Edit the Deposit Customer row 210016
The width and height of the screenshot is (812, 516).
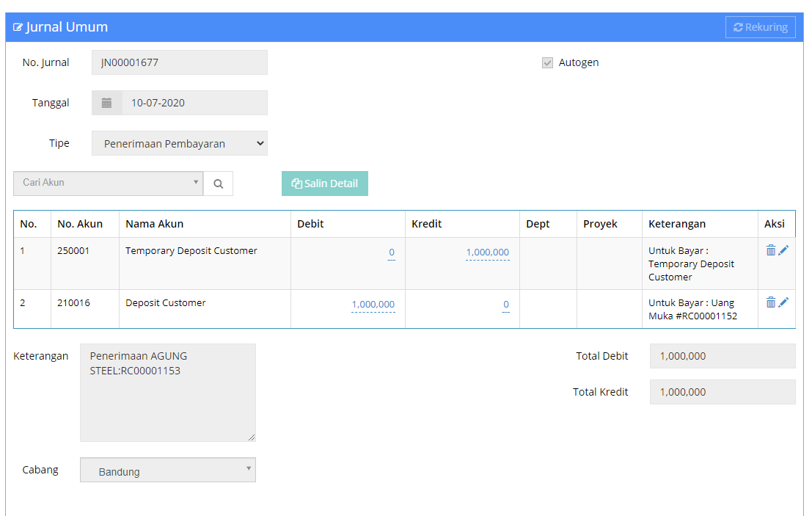click(783, 302)
